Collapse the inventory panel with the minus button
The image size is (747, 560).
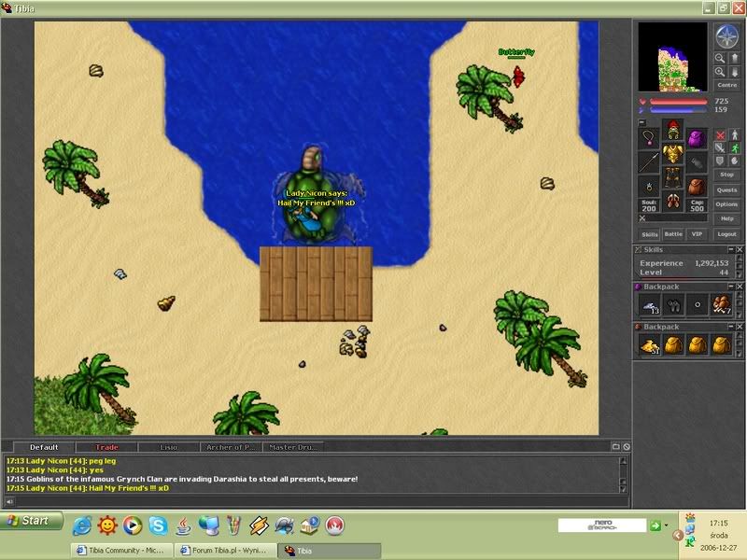click(x=642, y=122)
